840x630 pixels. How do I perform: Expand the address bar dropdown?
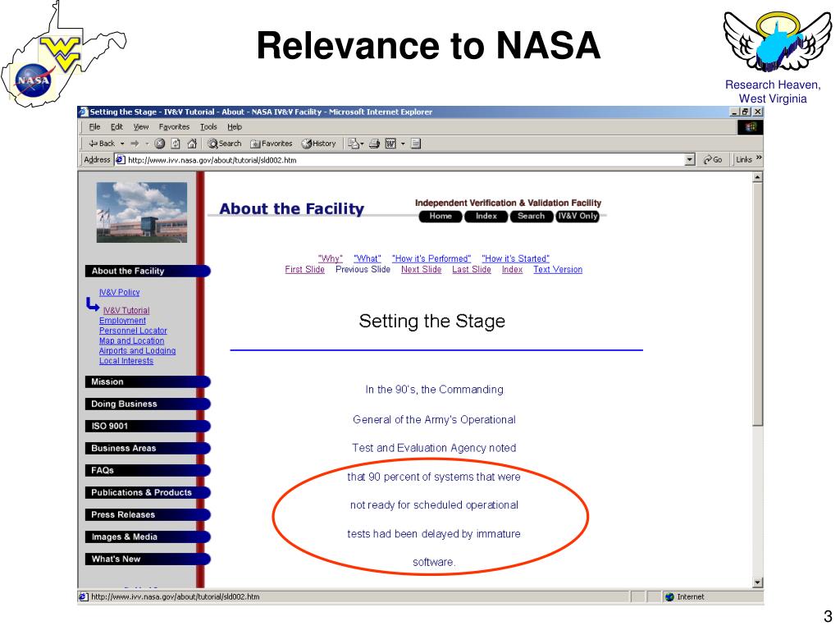690,160
